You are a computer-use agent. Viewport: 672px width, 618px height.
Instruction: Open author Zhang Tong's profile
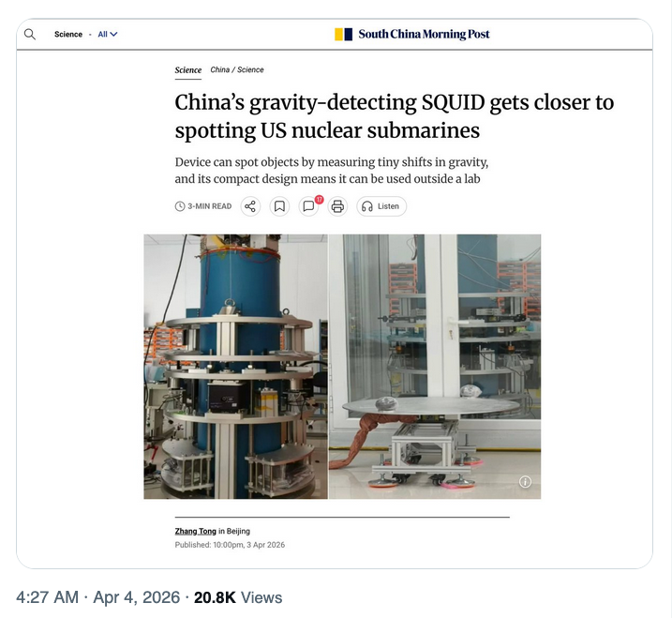pos(196,531)
